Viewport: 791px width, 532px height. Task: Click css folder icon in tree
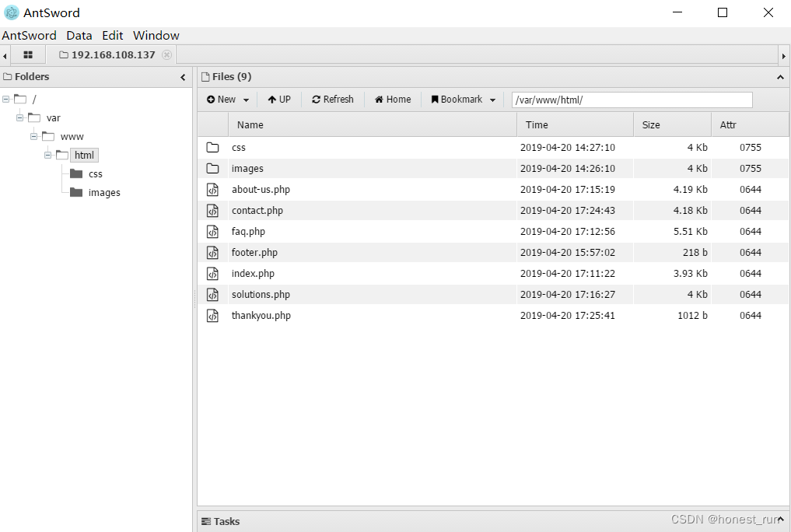point(76,173)
